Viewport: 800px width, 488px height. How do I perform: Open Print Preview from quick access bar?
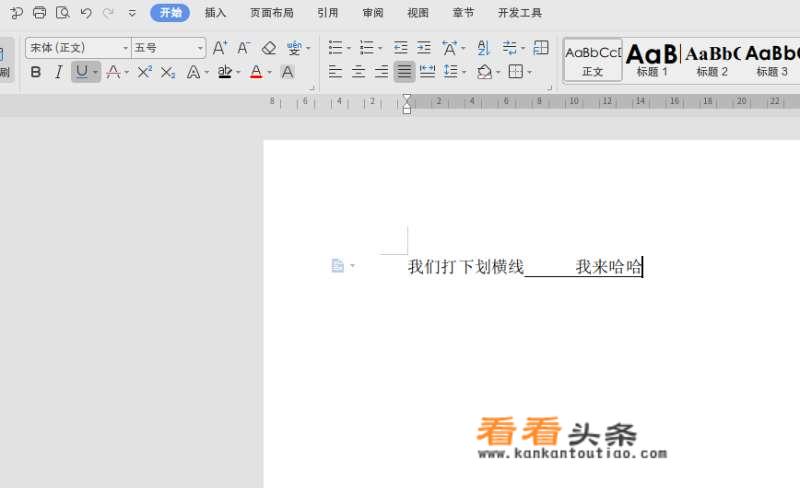tap(63, 13)
